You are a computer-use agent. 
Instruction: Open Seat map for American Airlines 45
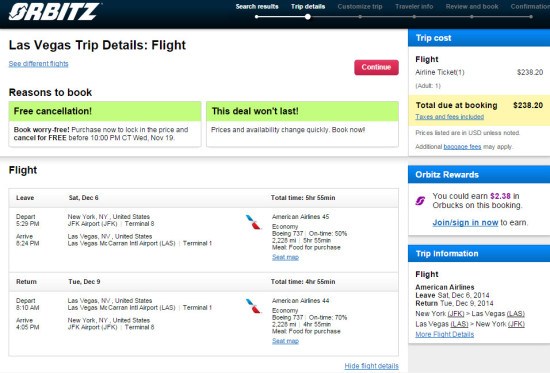coord(285,257)
